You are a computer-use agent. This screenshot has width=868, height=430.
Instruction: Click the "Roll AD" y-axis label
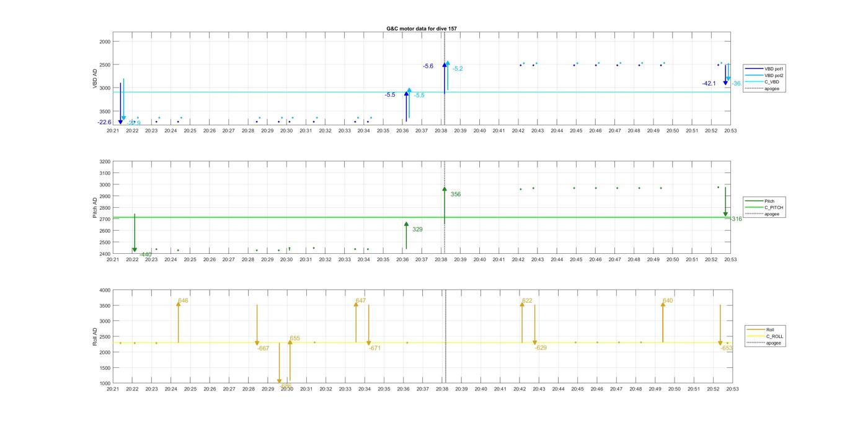[x=95, y=337]
